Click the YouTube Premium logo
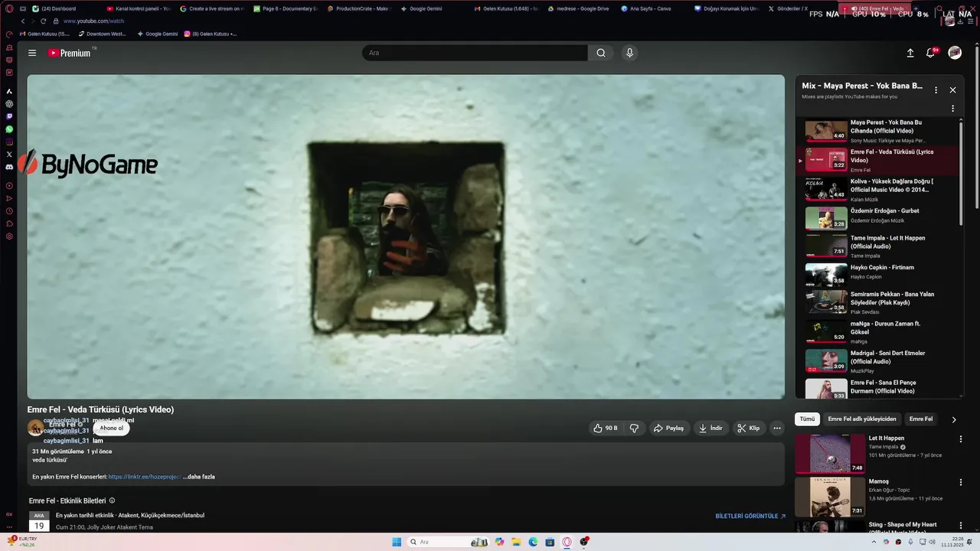980x551 pixels. tap(70, 53)
